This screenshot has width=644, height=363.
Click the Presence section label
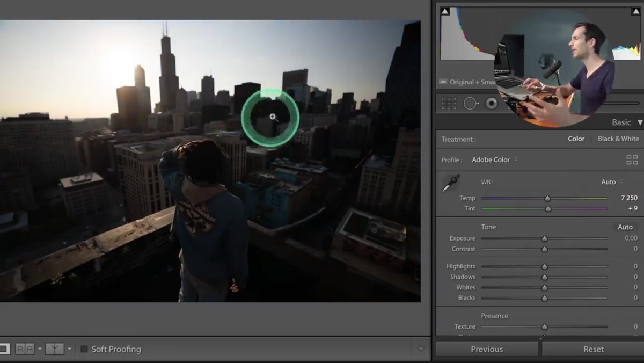494,316
